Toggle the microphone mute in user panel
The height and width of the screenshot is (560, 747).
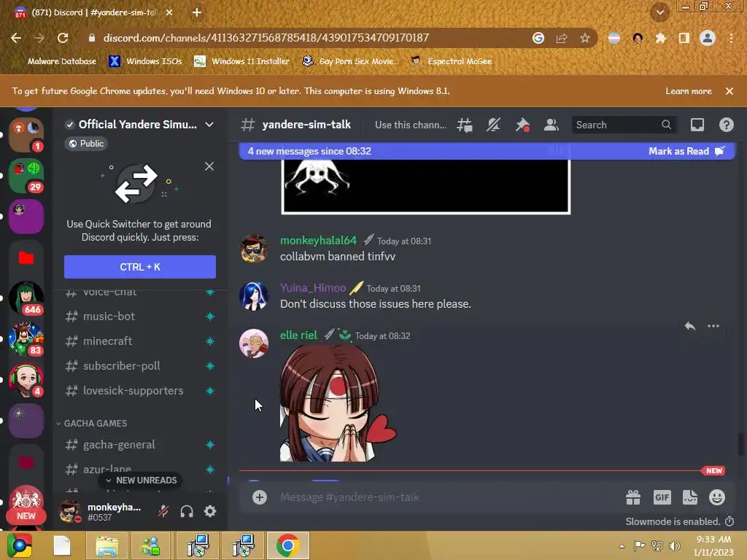(x=163, y=511)
